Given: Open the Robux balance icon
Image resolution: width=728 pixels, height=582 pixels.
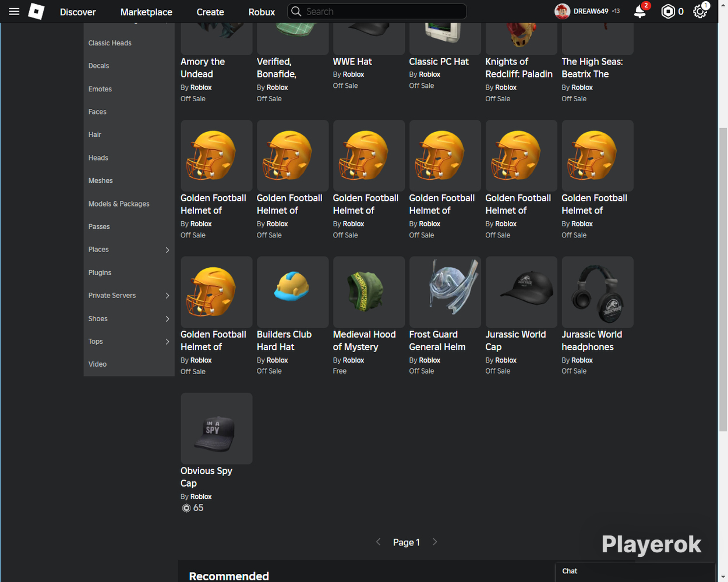Looking at the screenshot, I should click(x=668, y=12).
